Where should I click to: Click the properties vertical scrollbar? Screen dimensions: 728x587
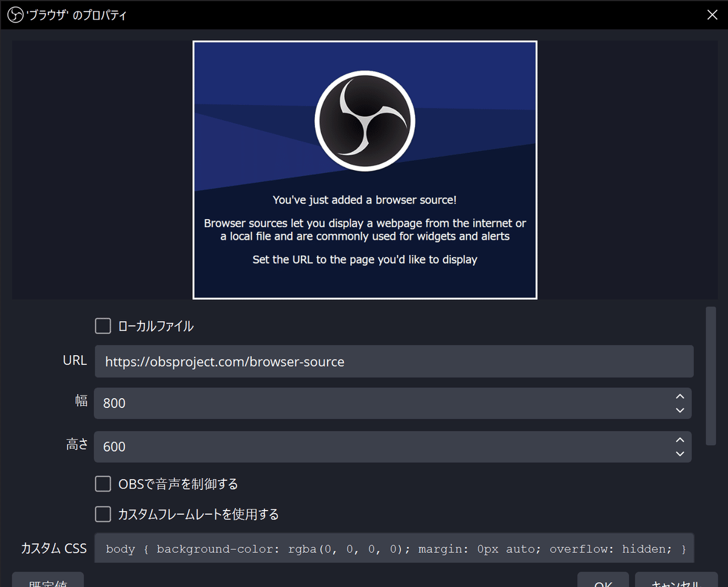(x=711, y=376)
